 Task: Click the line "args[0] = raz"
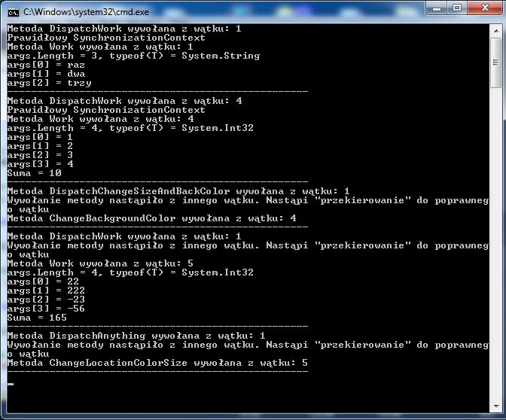46,65
